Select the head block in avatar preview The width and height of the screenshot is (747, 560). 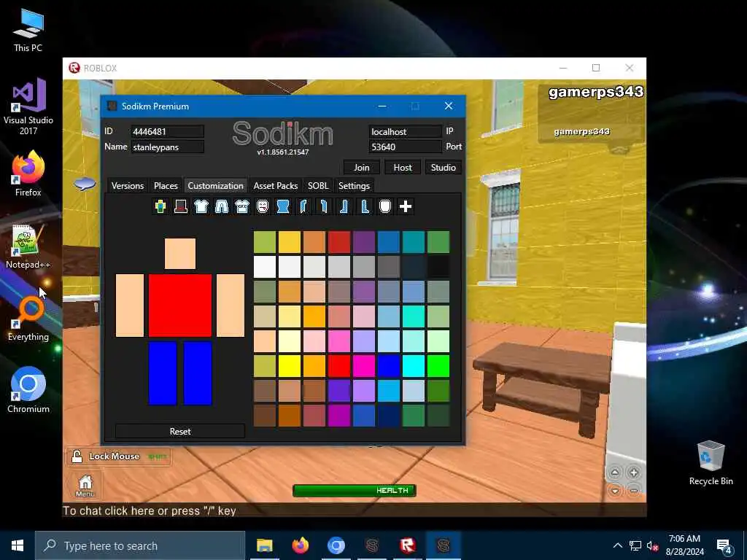[180, 254]
